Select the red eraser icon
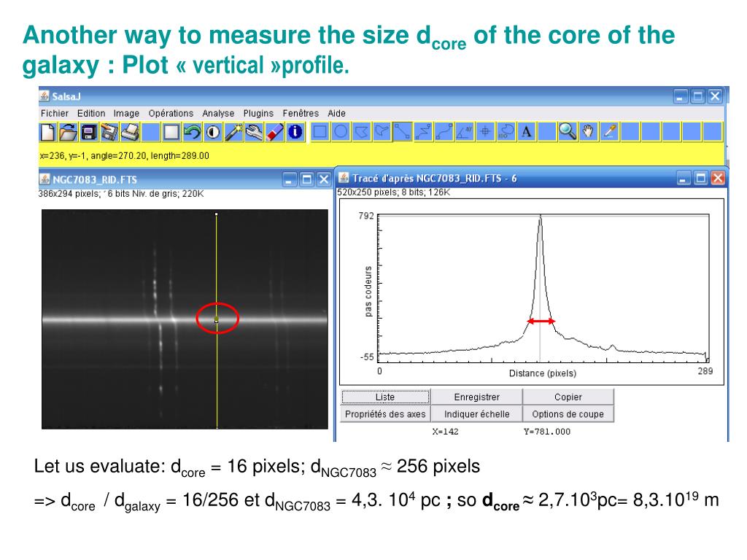The width and height of the screenshot is (747, 560). 275,132
